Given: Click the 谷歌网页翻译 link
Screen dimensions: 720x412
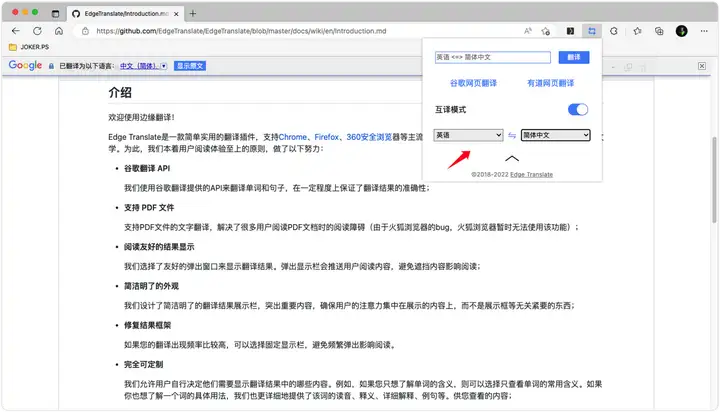Looking at the screenshot, I should click(473, 83).
